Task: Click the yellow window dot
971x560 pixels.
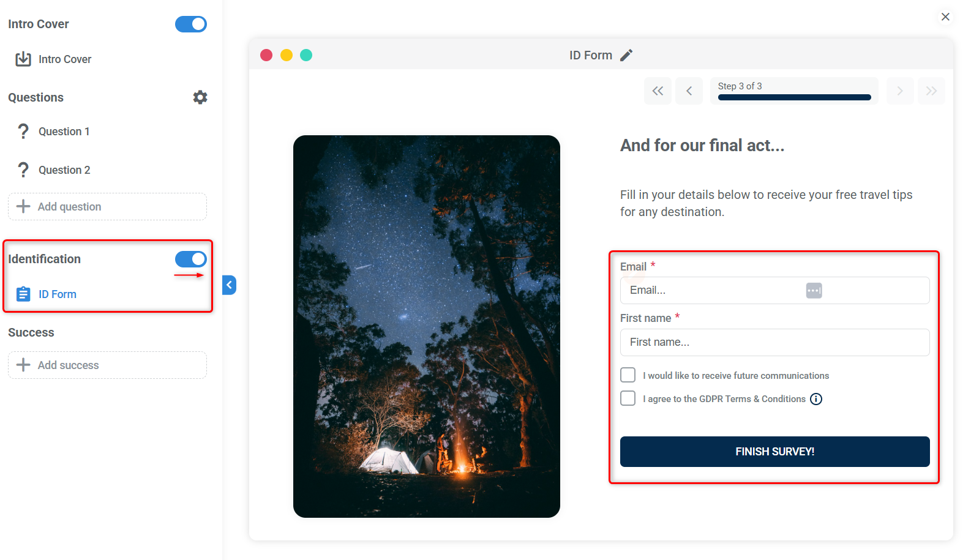Action: tap(287, 55)
